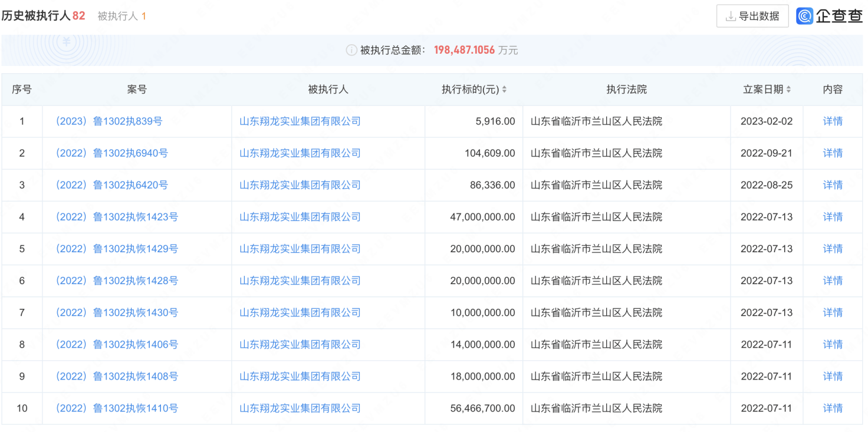Click the 内容 column header

coord(833,90)
